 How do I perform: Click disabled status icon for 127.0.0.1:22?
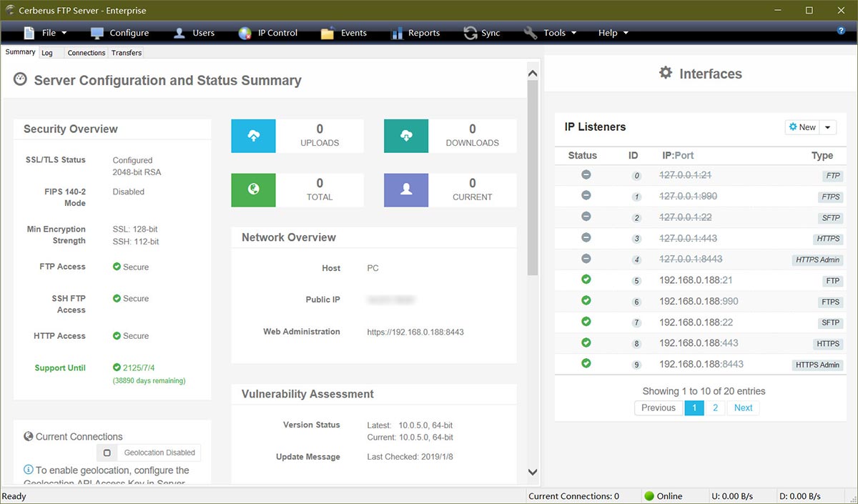pos(586,217)
